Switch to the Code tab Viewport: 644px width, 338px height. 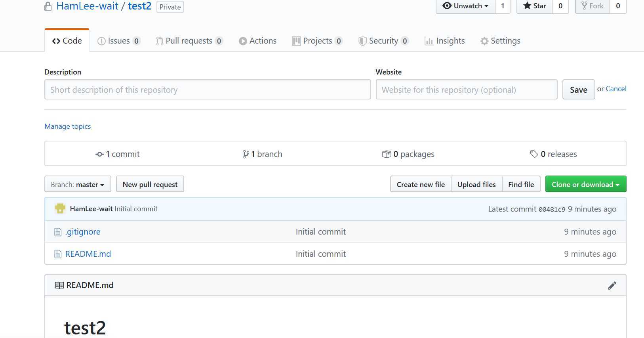(67, 41)
